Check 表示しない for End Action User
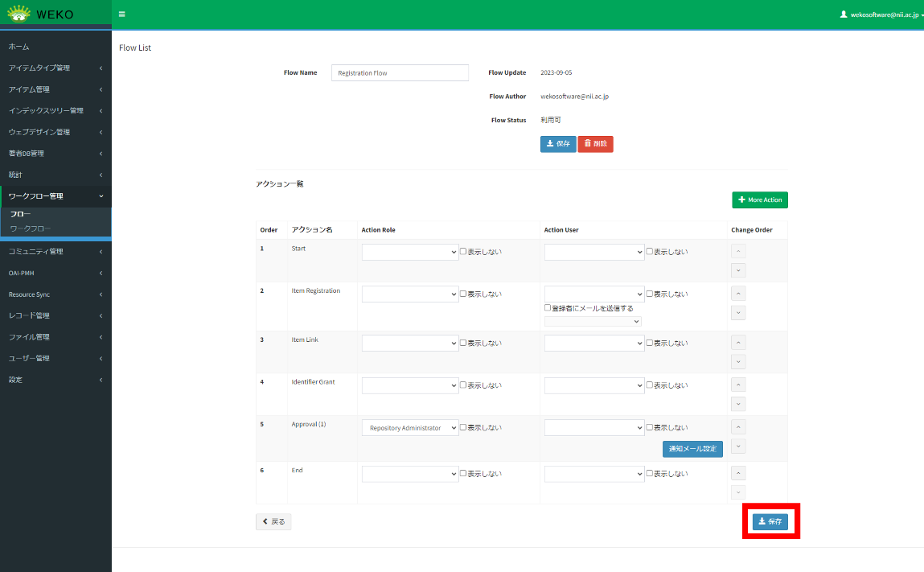This screenshot has width=924, height=572. point(650,473)
